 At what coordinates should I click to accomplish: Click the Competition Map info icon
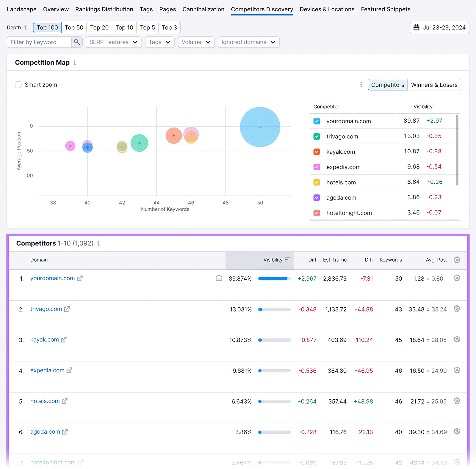click(x=74, y=63)
